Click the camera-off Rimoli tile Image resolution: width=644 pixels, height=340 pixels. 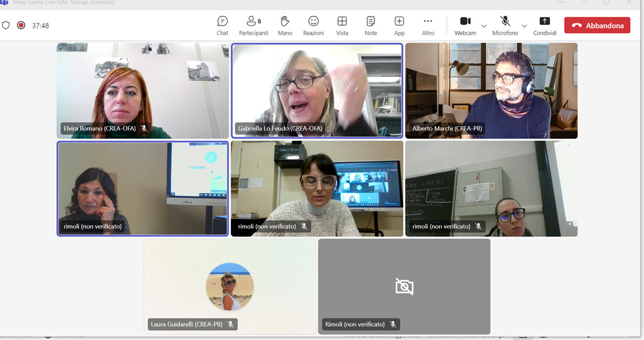tap(404, 286)
